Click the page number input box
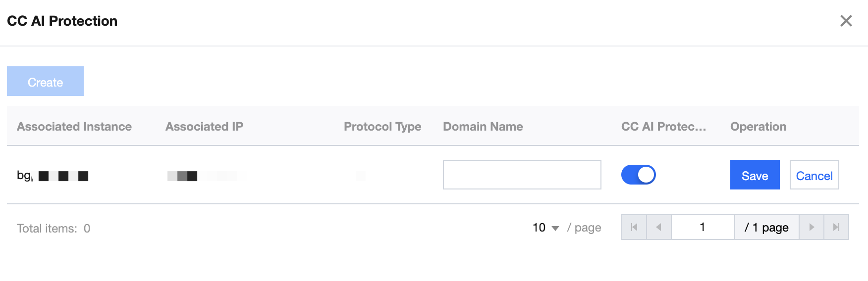Screen dimensions: 868x281 703,227
